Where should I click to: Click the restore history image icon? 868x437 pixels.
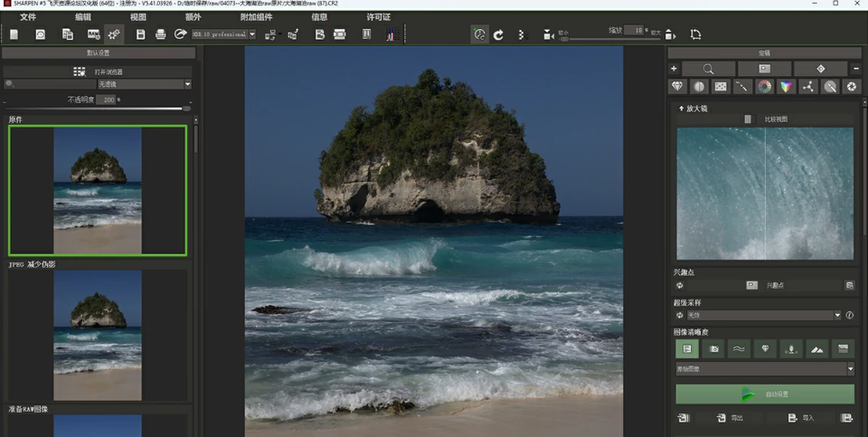(x=41, y=34)
